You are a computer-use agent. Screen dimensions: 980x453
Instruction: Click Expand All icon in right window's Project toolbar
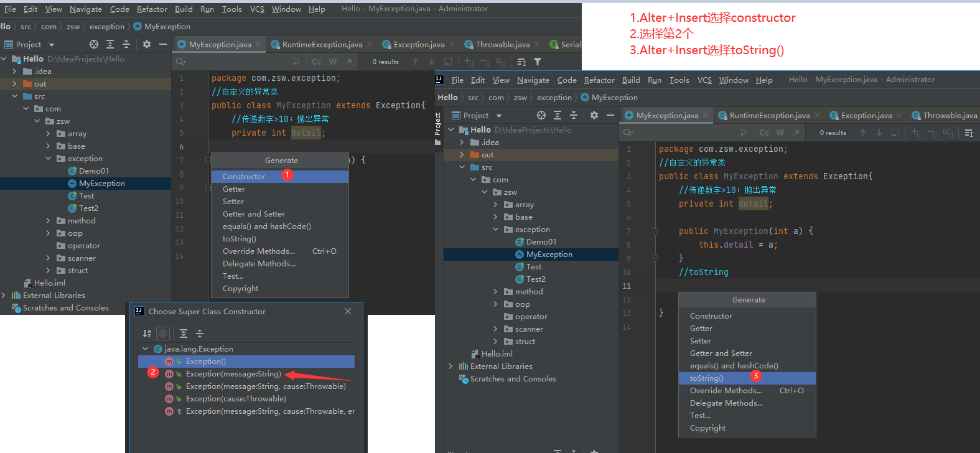pyautogui.click(x=558, y=115)
